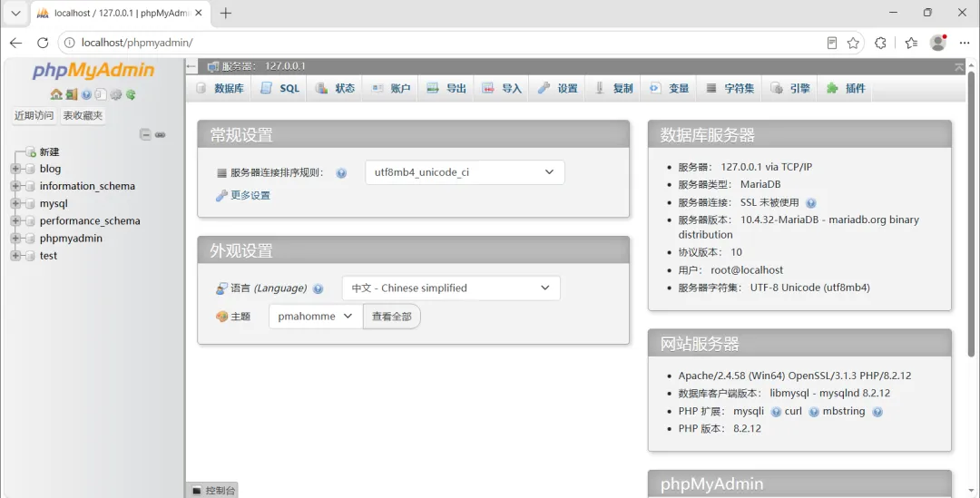The image size is (980, 498).
Task: Click the browser refresh button
Action: [x=43, y=43]
